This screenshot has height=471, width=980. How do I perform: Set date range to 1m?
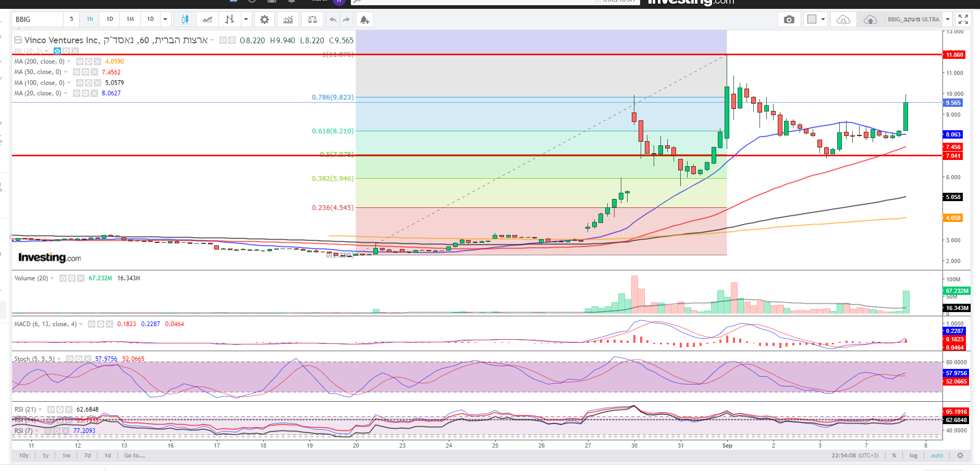[x=67, y=455]
